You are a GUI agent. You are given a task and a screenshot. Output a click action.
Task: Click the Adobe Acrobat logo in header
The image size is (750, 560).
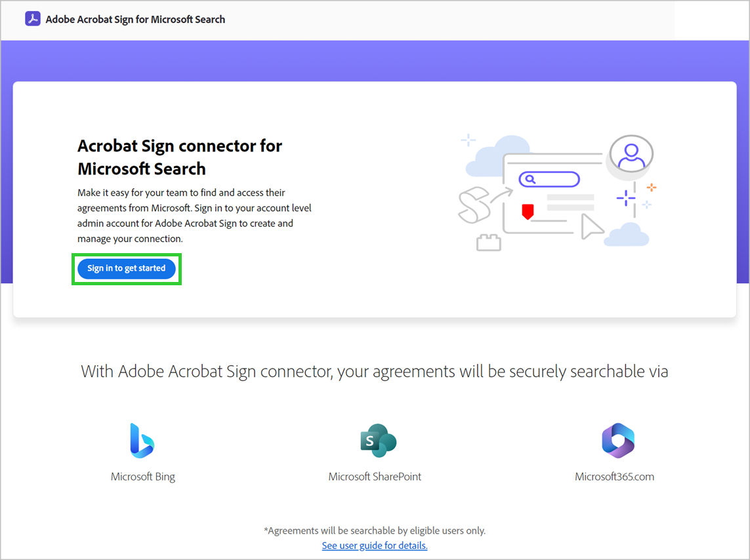click(33, 19)
